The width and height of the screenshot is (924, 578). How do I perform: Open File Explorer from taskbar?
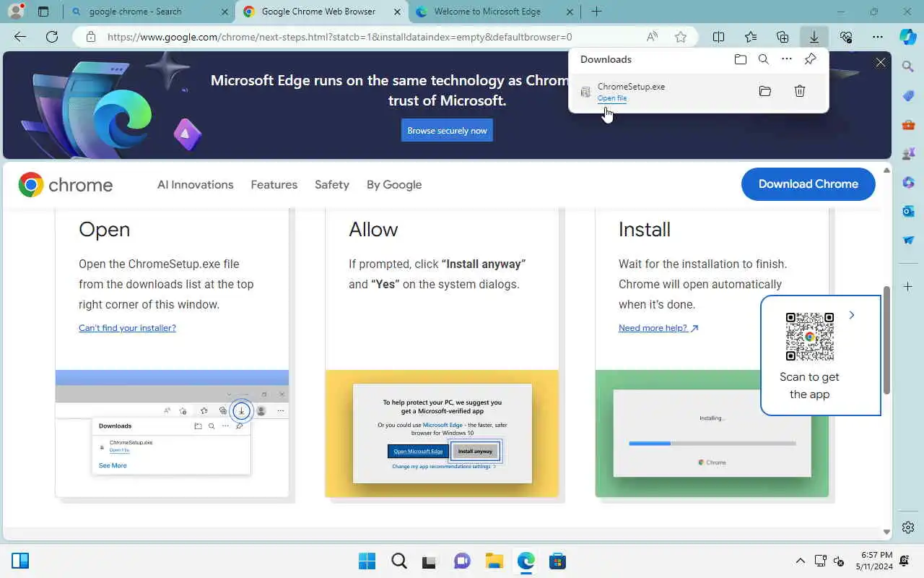[x=494, y=561]
